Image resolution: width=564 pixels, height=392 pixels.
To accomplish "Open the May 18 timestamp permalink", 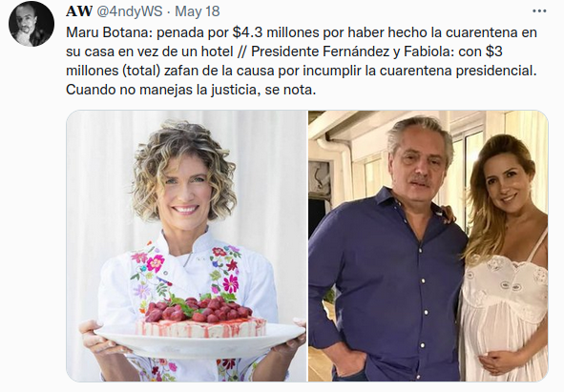I will (198, 11).
